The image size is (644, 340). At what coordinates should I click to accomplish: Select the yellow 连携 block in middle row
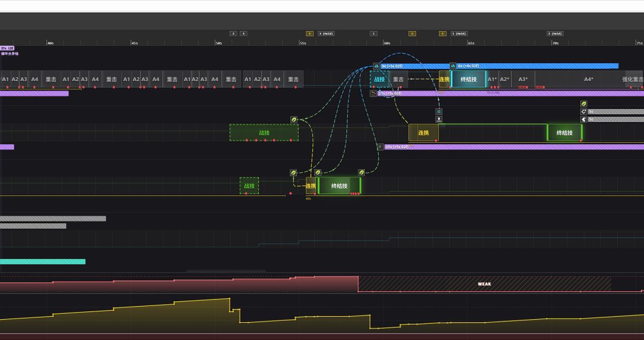[x=423, y=133]
